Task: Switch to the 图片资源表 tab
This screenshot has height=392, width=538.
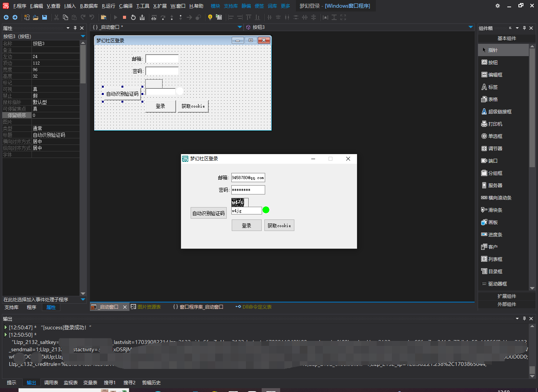Action: (149, 307)
